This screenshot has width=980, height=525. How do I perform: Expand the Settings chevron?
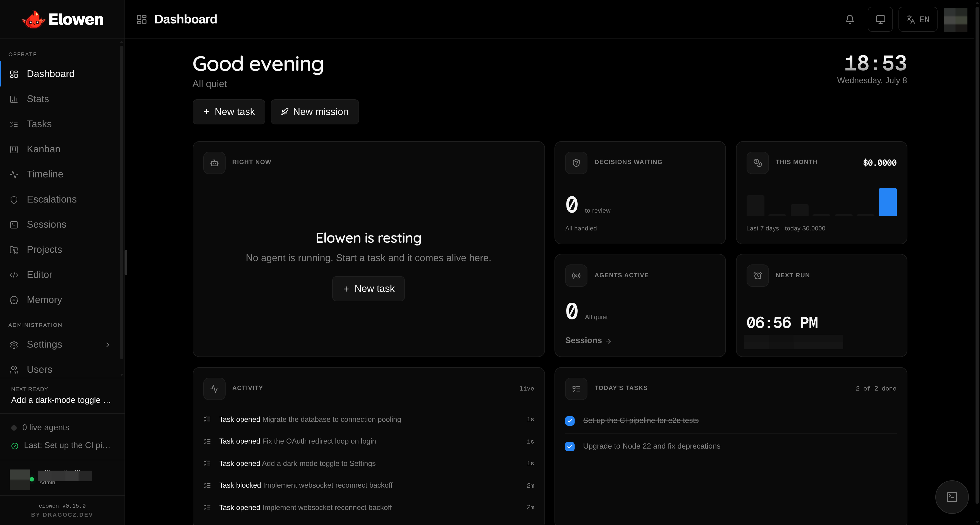108,345
